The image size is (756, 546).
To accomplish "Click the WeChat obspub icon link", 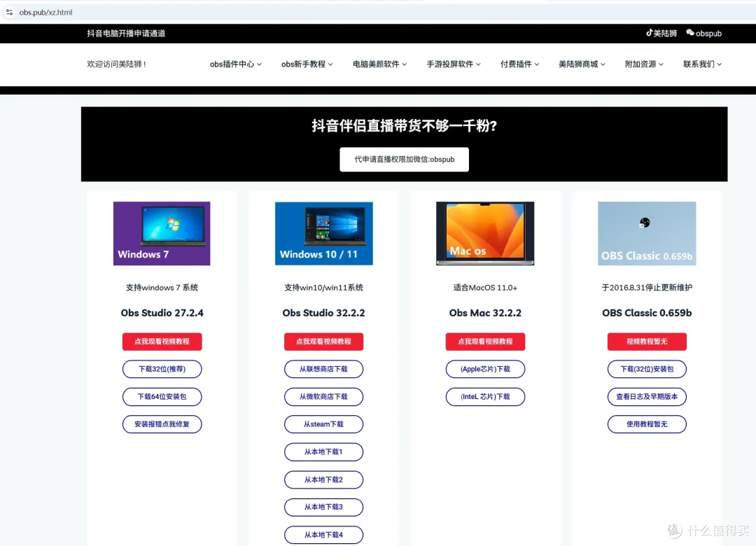I will click(704, 34).
